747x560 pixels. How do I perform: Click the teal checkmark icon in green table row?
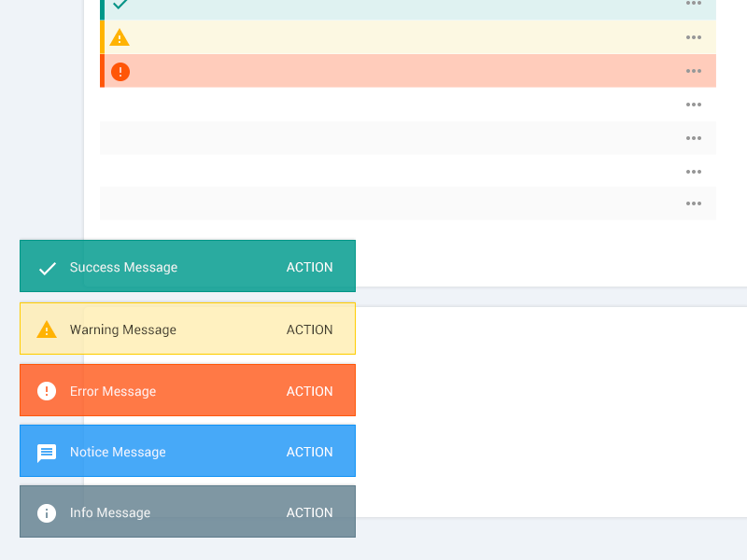click(120, 5)
